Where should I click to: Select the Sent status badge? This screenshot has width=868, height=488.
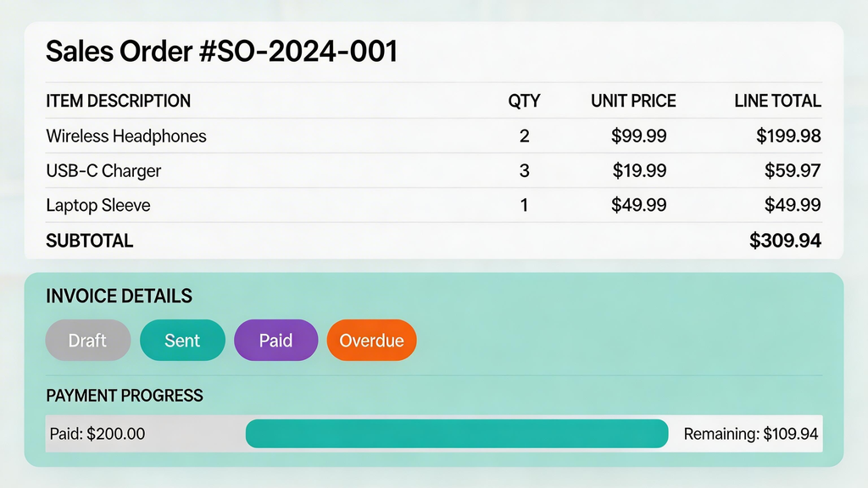coord(182,340)
